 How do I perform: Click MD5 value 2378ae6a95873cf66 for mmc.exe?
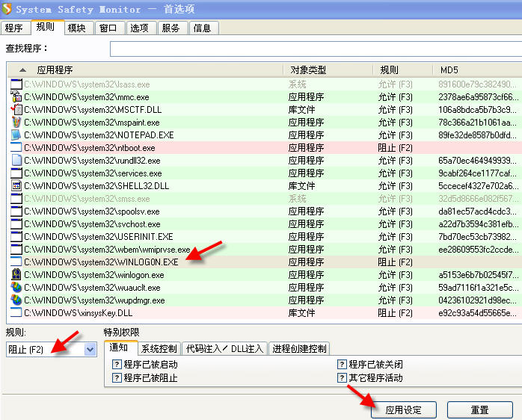pos(479,97)
